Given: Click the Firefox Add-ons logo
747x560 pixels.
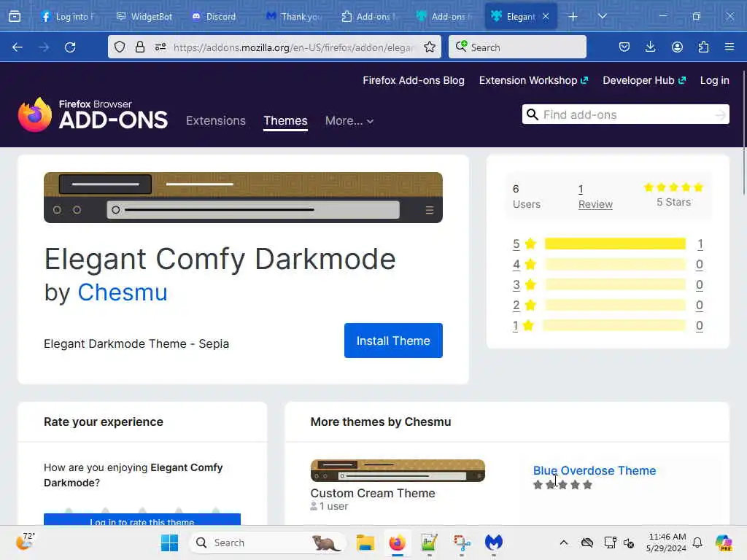Looking at the screenshot, I should (93, 114).
